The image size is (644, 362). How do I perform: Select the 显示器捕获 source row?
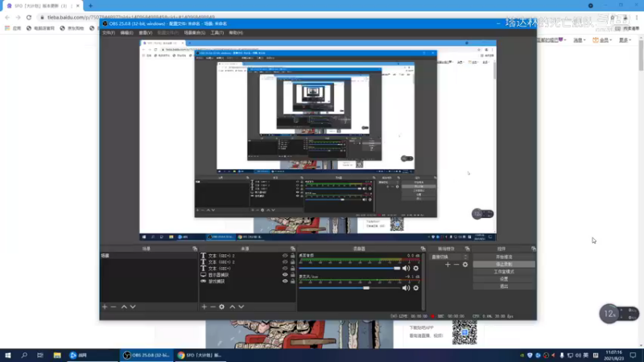pyautogui.click(x=247, y=274)
